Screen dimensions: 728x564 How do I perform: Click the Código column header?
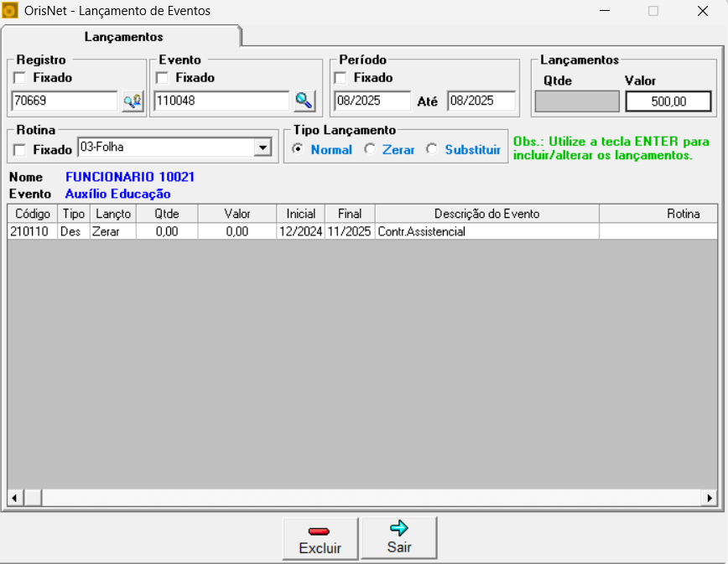pyautogui.click(x=33, y=214)
